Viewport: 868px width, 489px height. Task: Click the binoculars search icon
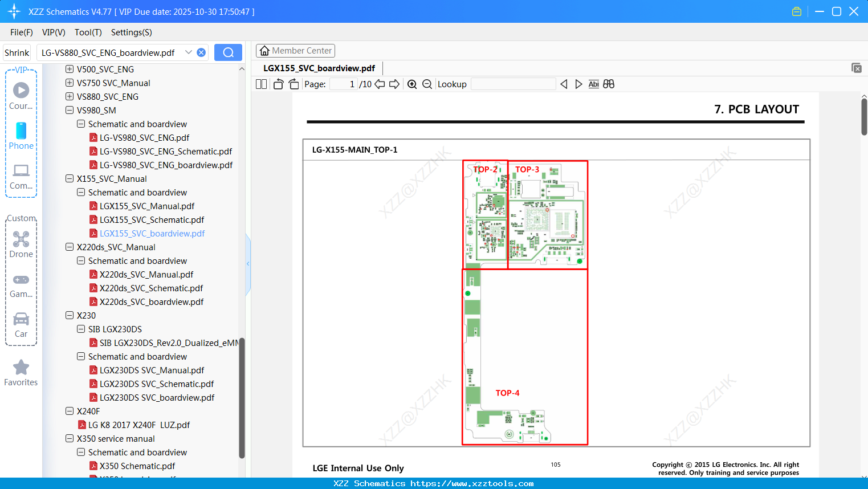tap(609, 84)
